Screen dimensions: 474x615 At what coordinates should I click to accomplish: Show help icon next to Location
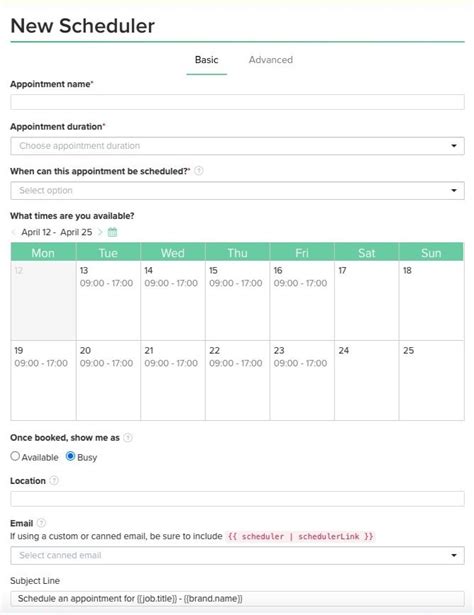[x=54, y=480]
